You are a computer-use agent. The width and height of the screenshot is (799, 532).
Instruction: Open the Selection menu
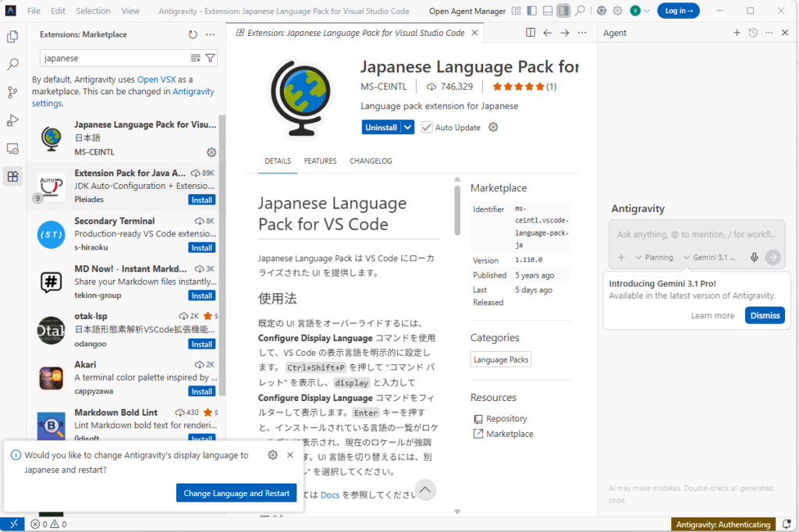[93, 11]
